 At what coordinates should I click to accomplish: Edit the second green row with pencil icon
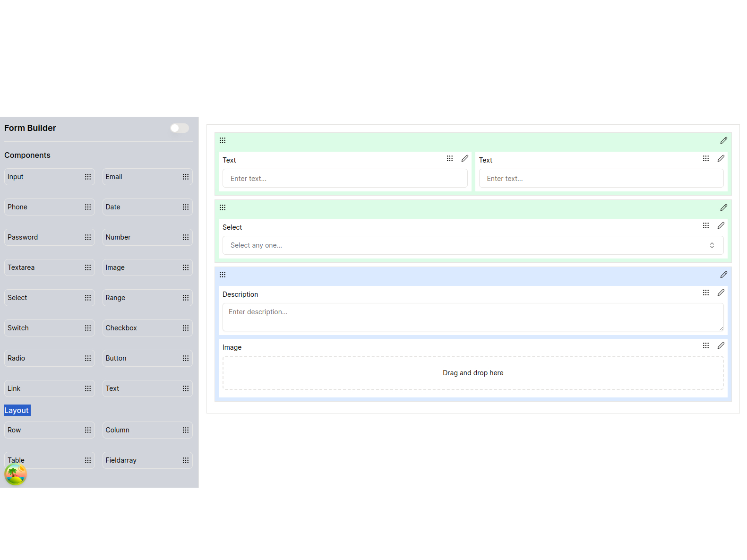coord(724,207)
